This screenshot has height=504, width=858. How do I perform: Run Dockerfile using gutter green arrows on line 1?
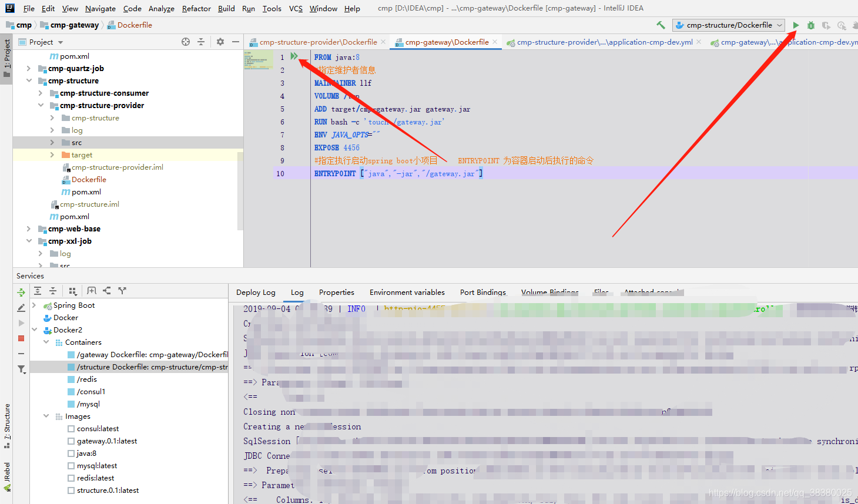(x=294, y=56)
